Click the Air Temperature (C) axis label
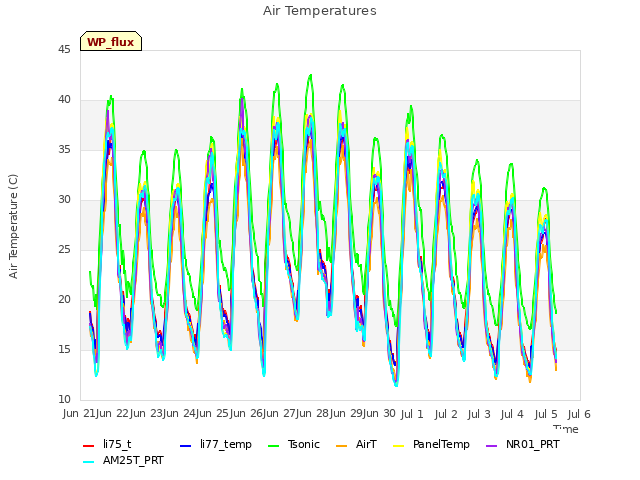 (13, 227)
